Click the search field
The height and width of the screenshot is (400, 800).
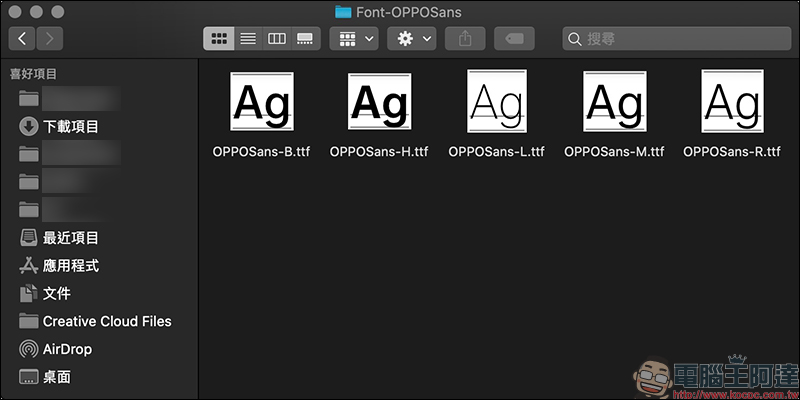677,39
